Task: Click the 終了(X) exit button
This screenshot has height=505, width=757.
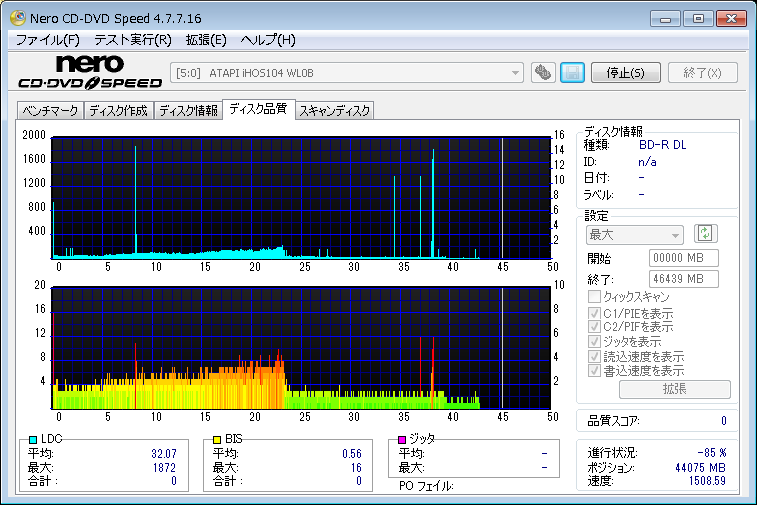Action: (x=702, y=73)
